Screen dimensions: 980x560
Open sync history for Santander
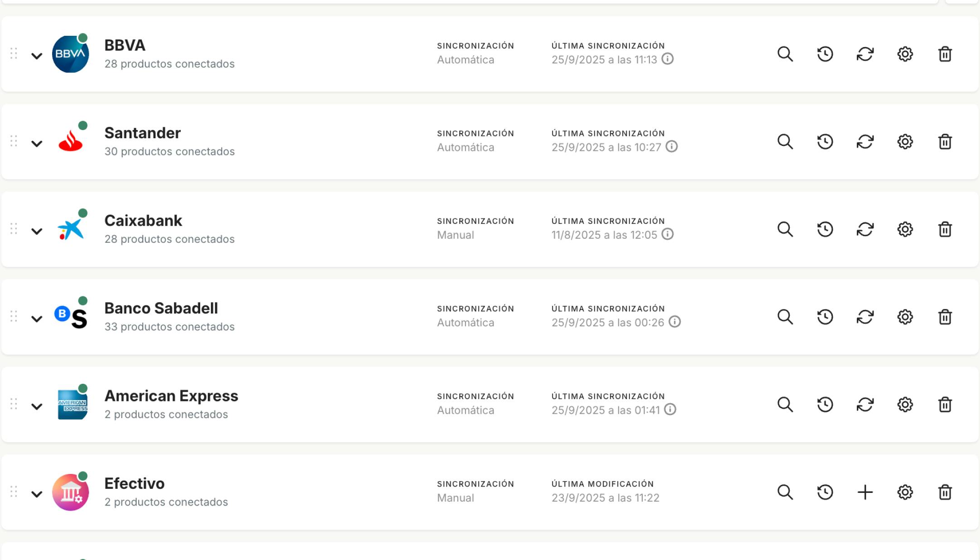click(x=825, y=142)
